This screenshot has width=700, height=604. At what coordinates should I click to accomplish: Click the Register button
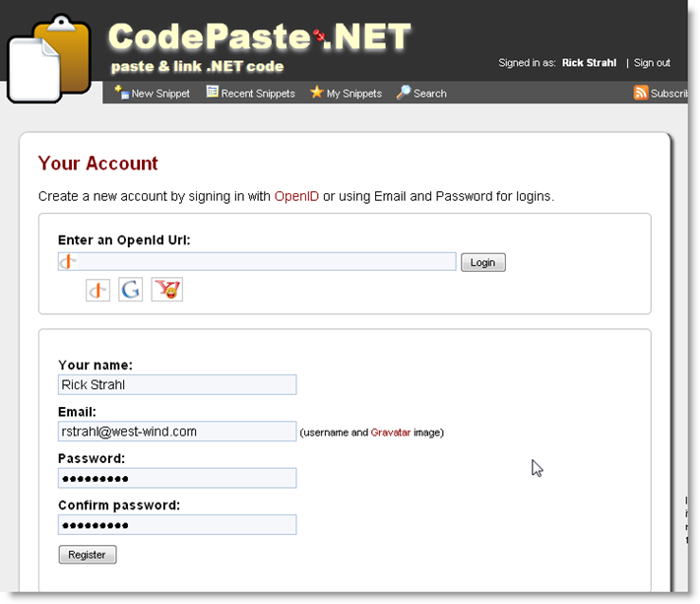click(x=88, y=555)
